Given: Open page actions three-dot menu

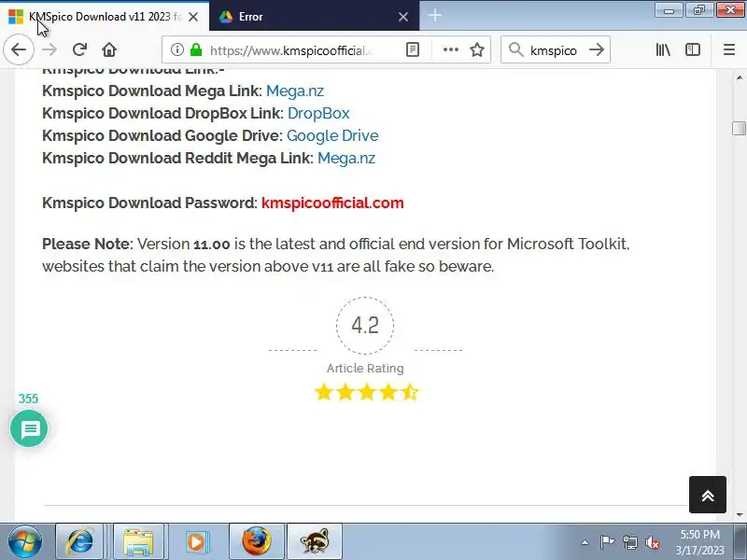Looking at the screenshot, I should click(451, 49).
